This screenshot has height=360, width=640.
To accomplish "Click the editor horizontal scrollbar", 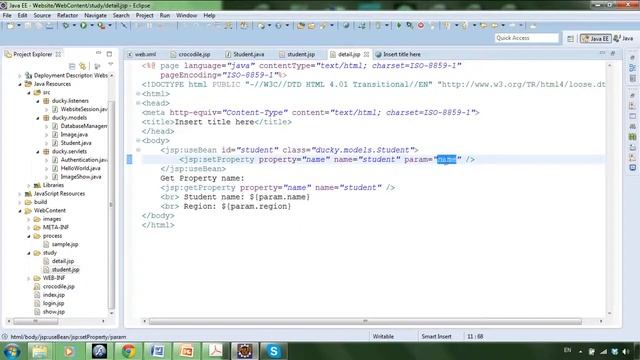I will [365, 322].
